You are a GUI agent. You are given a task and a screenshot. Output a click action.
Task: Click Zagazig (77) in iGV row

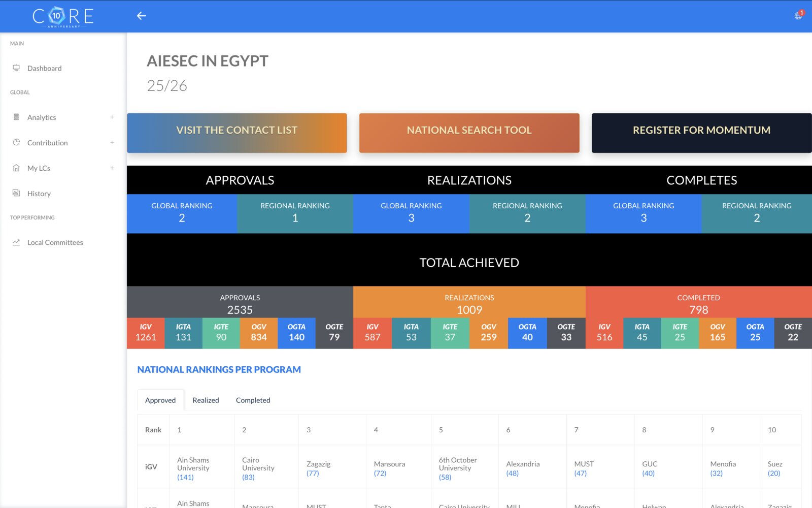pos(332,467)
